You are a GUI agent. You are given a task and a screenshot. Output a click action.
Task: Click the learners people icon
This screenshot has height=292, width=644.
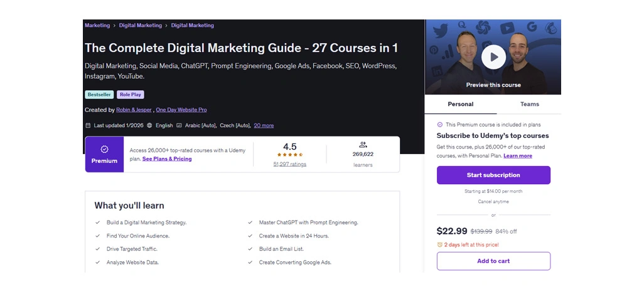click(363, 145)
